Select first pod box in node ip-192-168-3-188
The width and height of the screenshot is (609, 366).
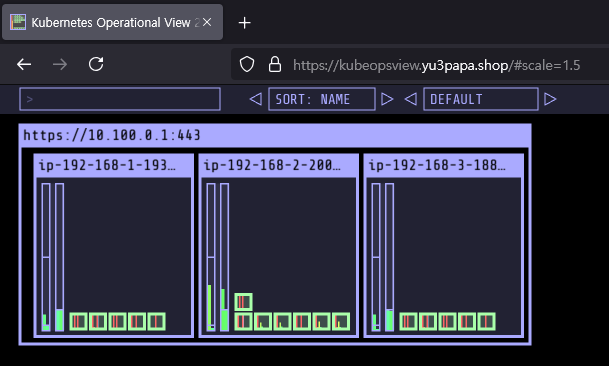click(409, 322)
